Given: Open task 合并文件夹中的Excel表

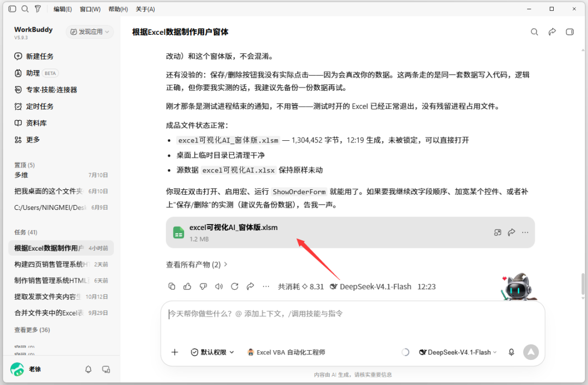Looking at the screenshot, I should click(61, 312).
